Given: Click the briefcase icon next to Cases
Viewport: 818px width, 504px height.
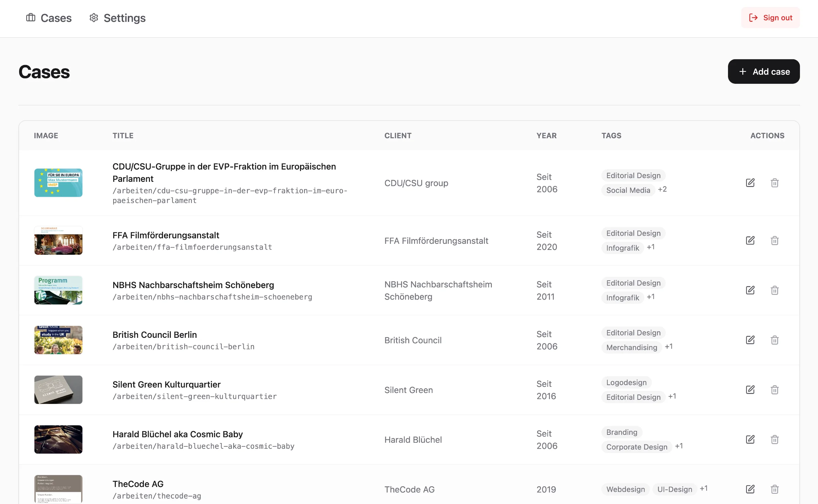Looking at the screenshot, I should [31, 17].
